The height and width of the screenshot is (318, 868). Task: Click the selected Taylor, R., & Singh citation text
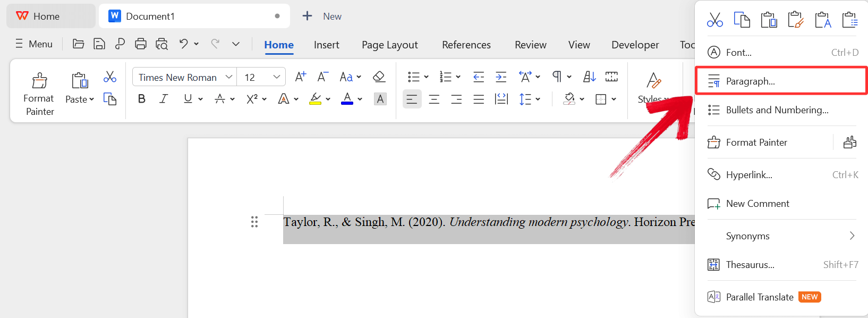(489, 222)
